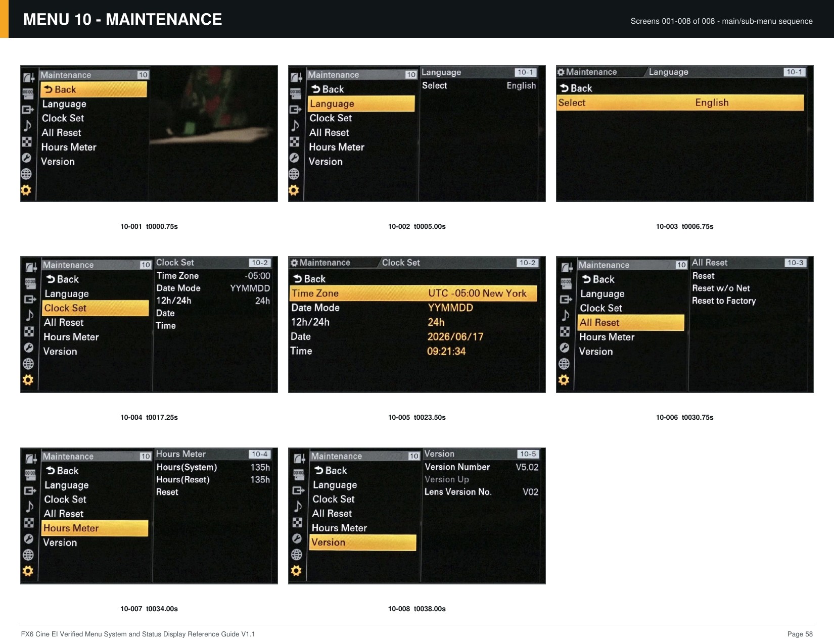Screen dimensions: 834x644
Task: Click the timecode 00:00 icon in screen 10-001
Action: [x=28, y=93]
